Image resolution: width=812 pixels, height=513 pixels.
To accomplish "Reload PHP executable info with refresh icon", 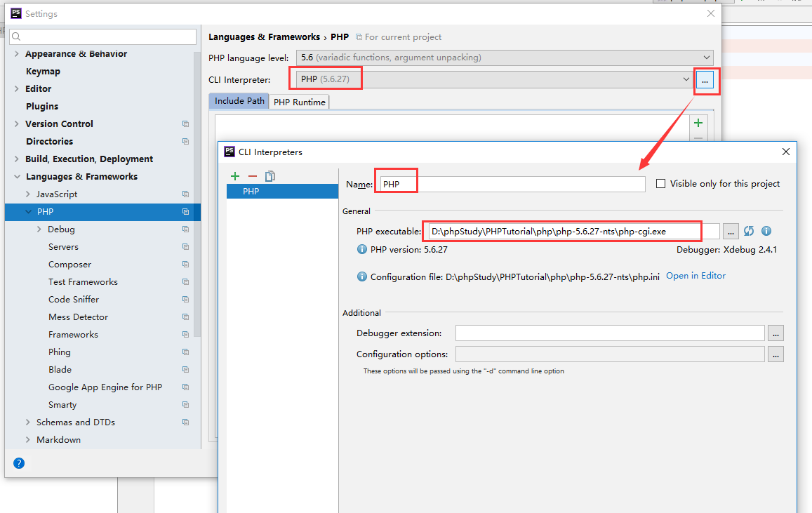I will [749, 231].
